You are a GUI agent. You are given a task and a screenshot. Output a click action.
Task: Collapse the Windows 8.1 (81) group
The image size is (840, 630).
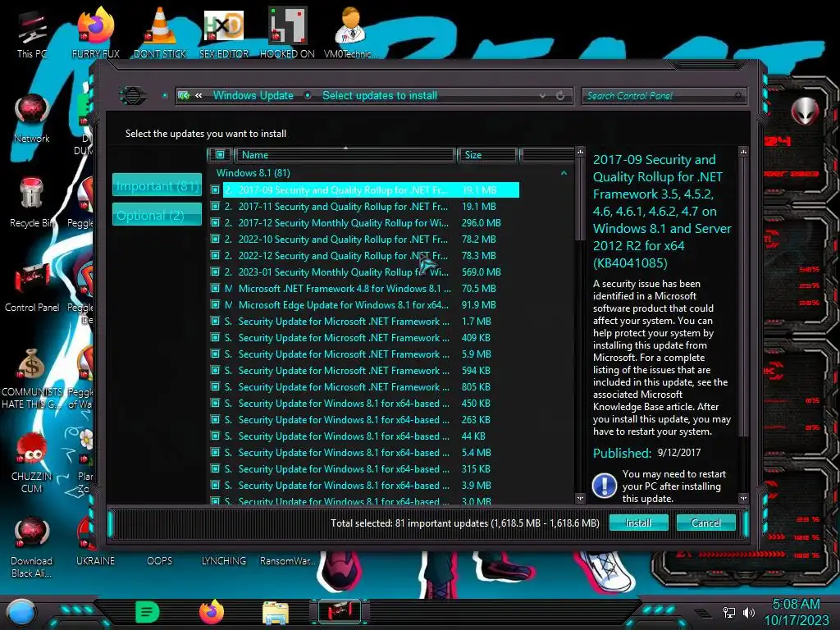(564, 173)
